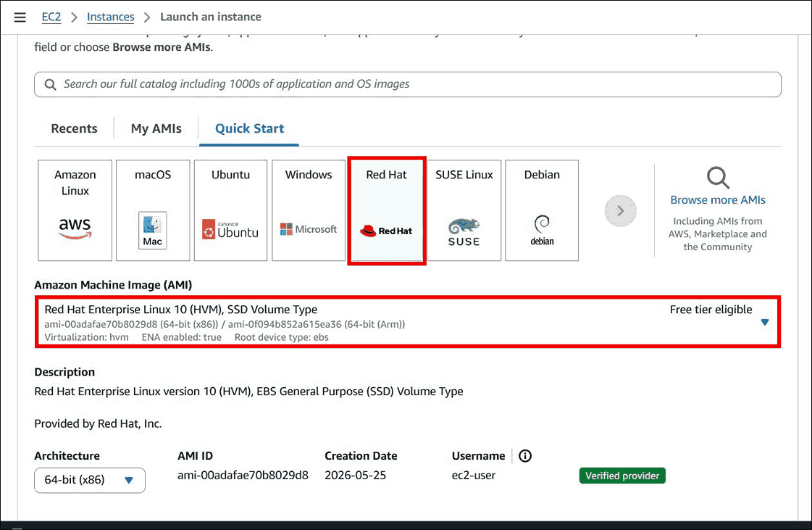Image resolution: width=812 pixels, height=530 pixels.
Task: Go to EC2 breadcrumb link
Action: (51, 17)
